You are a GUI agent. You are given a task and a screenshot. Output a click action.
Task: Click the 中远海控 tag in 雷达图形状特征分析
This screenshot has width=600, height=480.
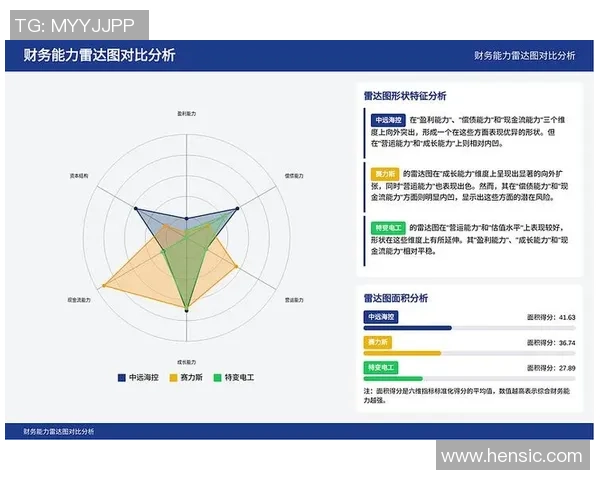[x=388, y=120]
